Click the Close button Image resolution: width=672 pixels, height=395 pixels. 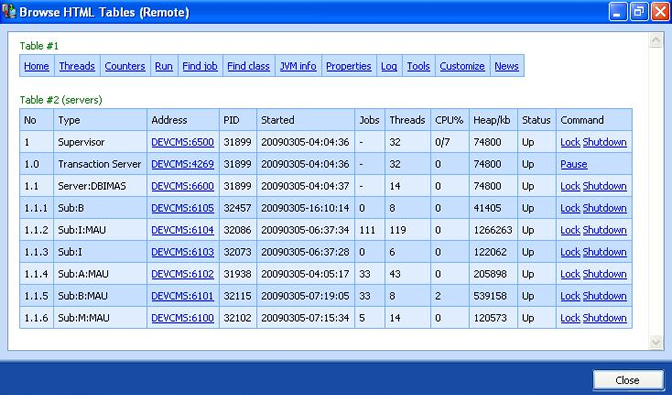click(x=627, y=380)
